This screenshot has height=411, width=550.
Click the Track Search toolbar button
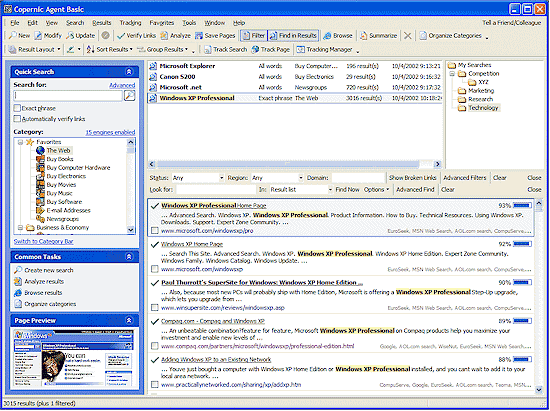coord(226,49)
